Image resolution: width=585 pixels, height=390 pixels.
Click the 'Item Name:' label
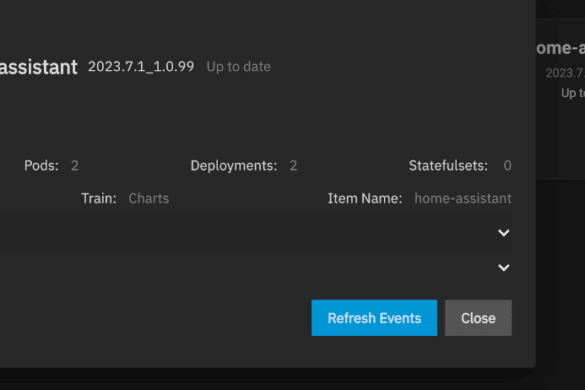tap(365, 199)
